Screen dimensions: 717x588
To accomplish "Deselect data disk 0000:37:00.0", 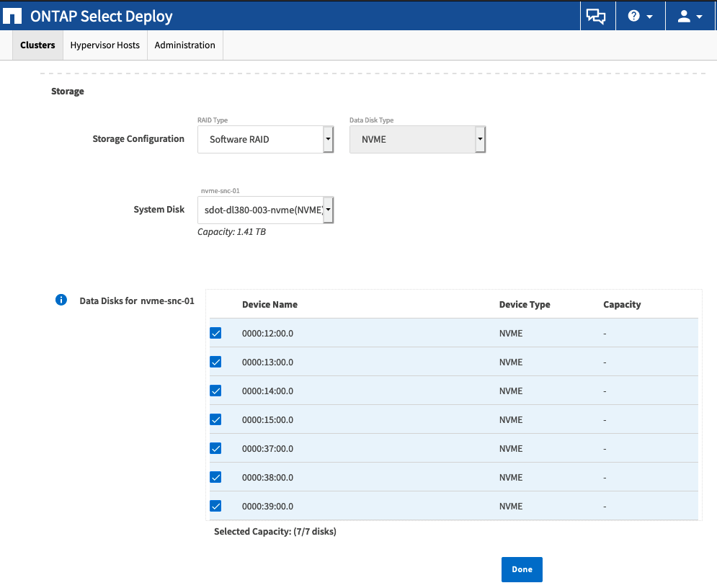I will point(215,448).
